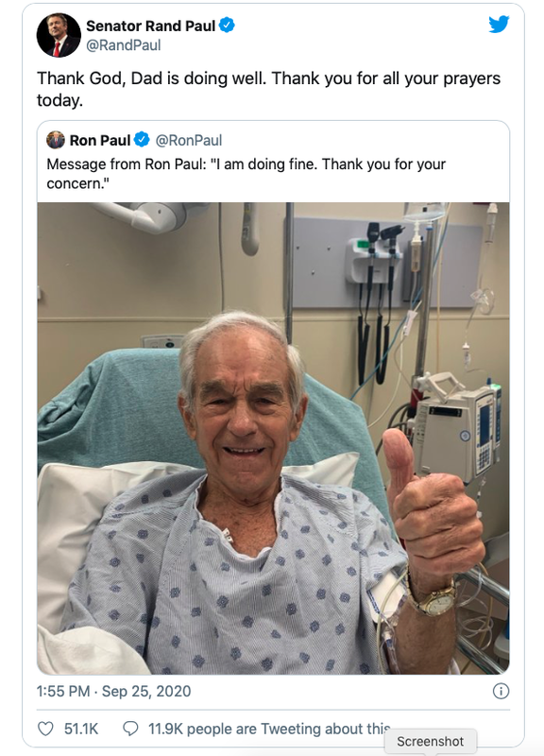Enlarge the hospital thumbs-up photo

click(x=273, y=438)
